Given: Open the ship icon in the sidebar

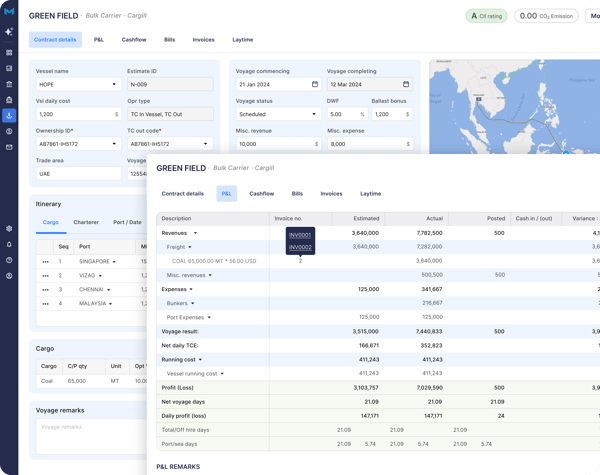Looking at the screenshot, I should click(x=9, y=100).
